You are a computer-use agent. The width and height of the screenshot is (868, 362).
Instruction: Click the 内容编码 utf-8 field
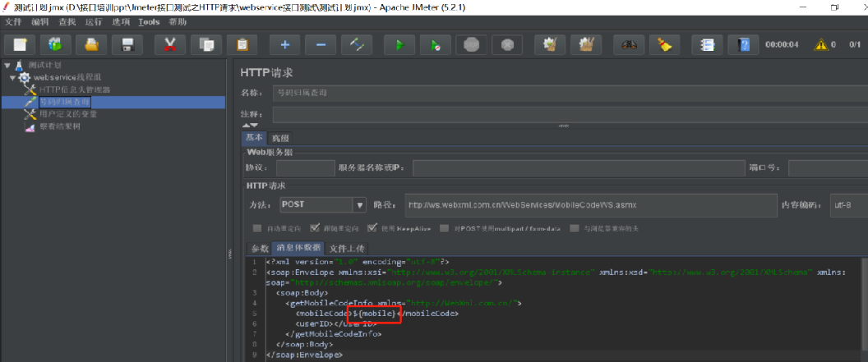tap(848, 204)
